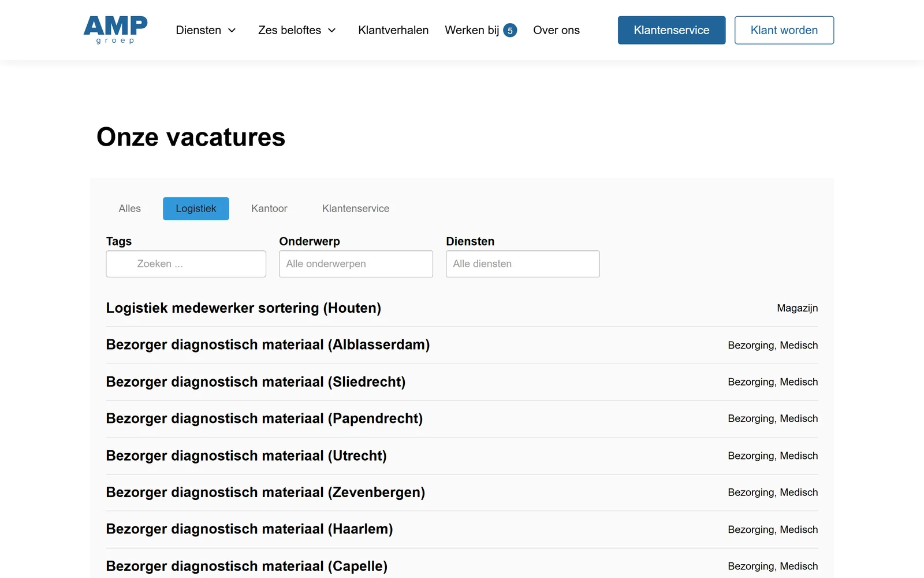924x578 pixels.
Task: Click the Klant worden button
Action: [x=784, y=30]
